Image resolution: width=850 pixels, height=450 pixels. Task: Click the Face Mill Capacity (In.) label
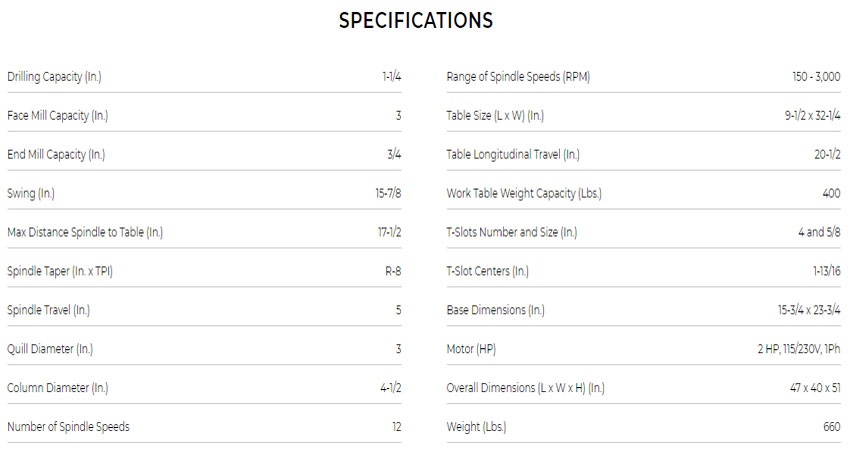click(57, 116)
